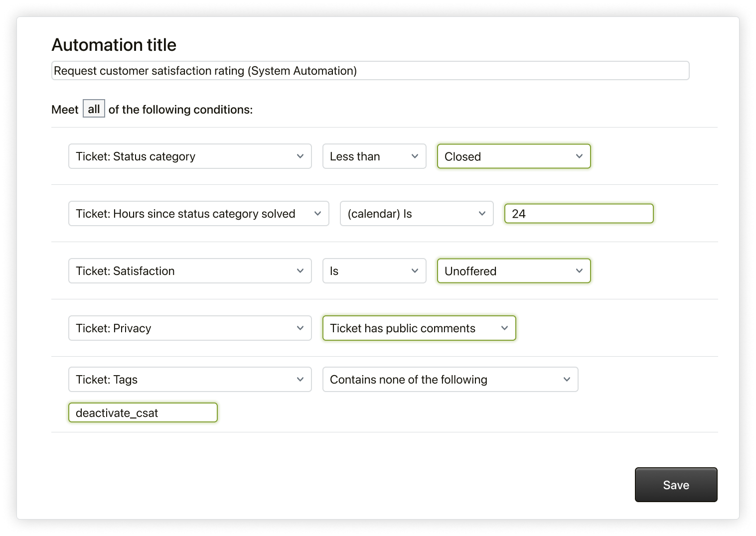756x536 pixels.
Task: Open the Ticket: Satisfaction dropdown
Action: (x=189, y=271)
